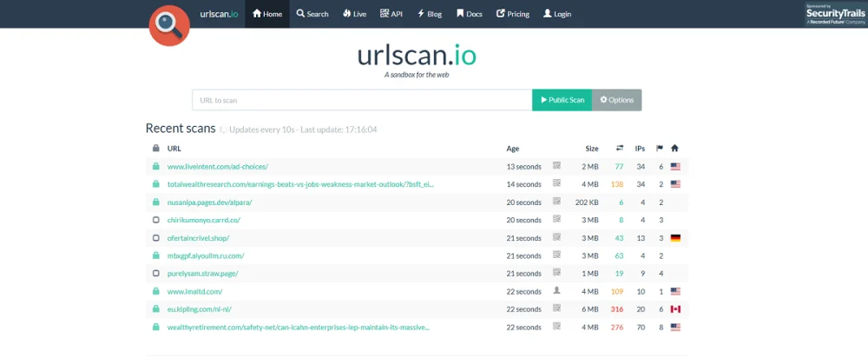Screen dimensions: 868x358
Task: Open the totalwealthresearch.com scan result
Action: coord(300,184)
